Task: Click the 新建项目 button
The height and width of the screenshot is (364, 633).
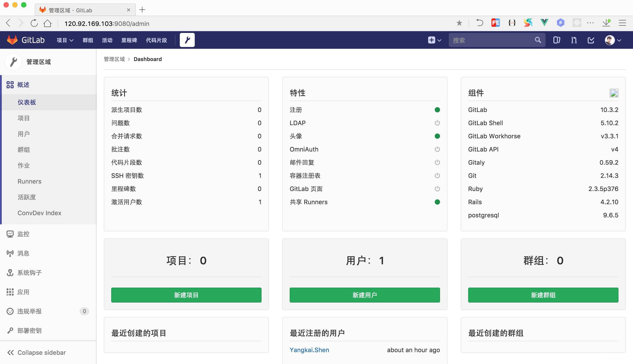Action: point(186,295)
